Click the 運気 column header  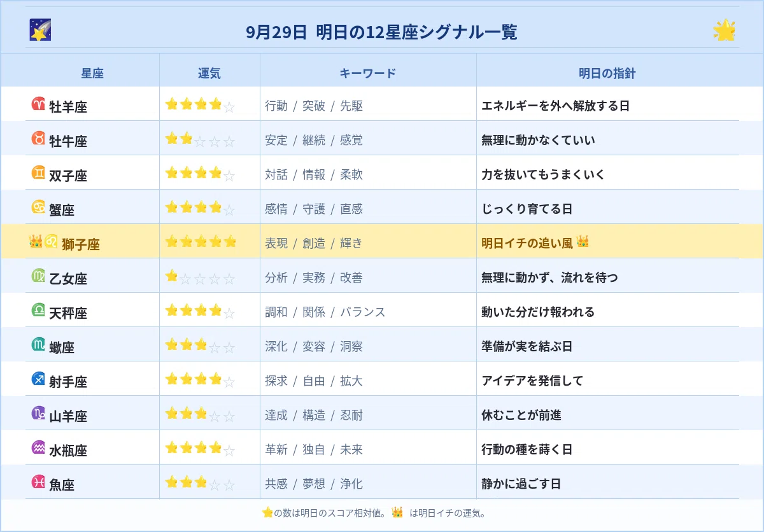point(209,73)
